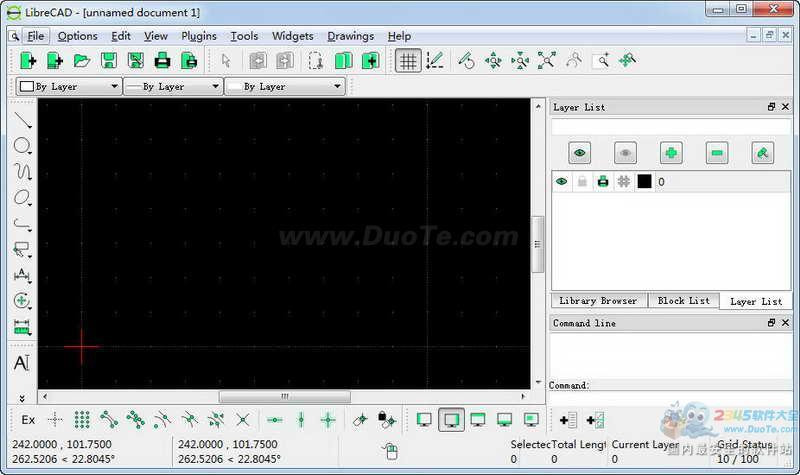Open the Drawings menu
The width and height of the screenshot is (800, 475).
[351, 36]
